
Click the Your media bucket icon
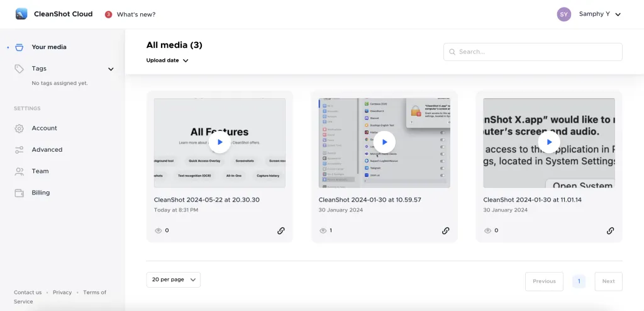(19, 47)
